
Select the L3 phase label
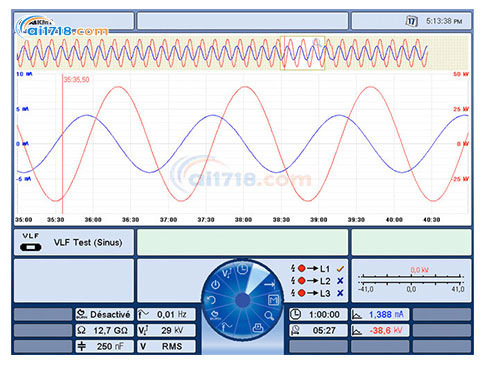325,293
